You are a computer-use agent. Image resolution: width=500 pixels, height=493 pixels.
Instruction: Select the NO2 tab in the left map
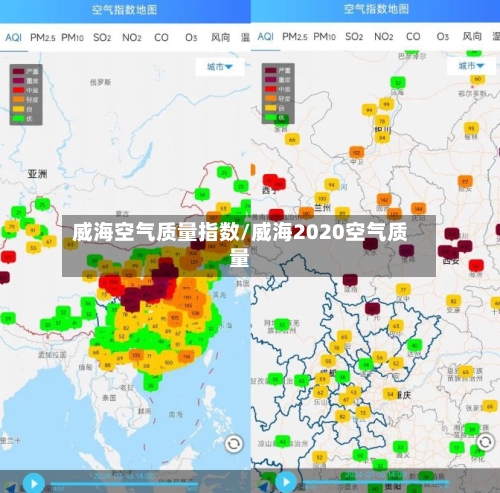coord(132,37)
